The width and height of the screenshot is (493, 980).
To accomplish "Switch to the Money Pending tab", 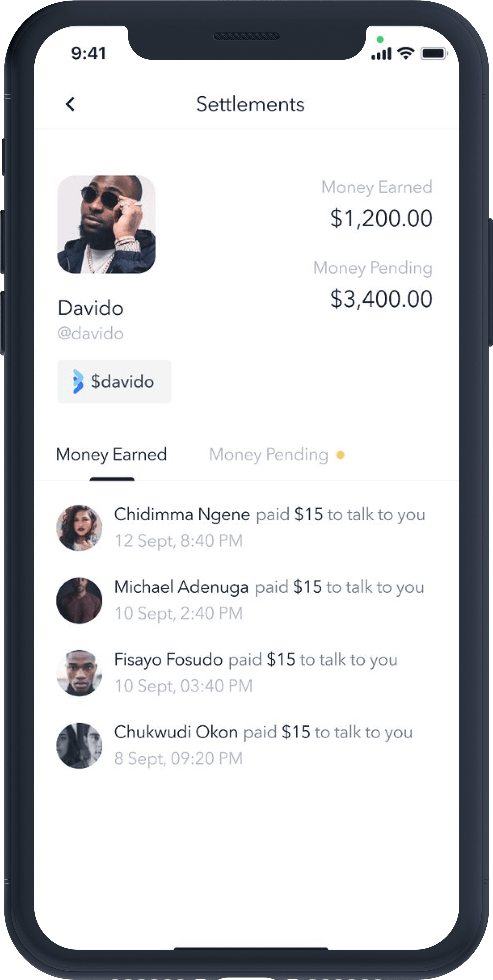I will click(x=269, y=455).
